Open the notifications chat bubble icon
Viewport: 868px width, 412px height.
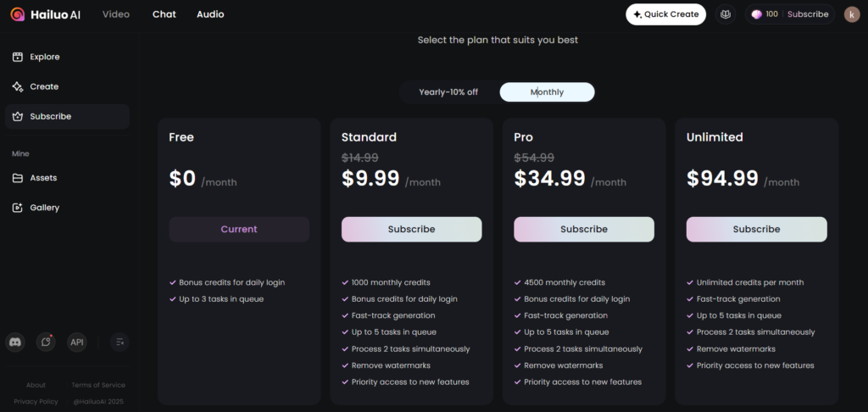pos(46,342)
